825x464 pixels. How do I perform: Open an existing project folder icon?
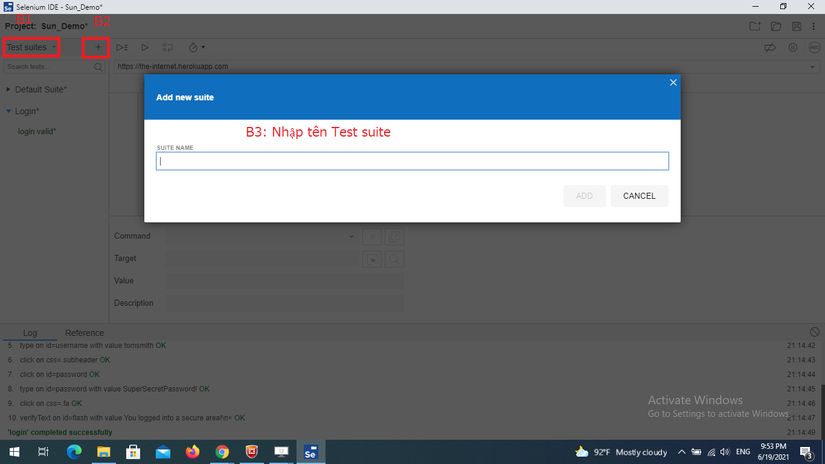click(776, 26)
